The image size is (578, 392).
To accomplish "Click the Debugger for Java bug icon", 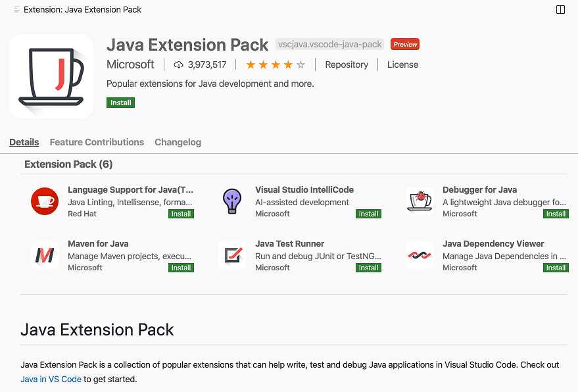I will coord(419,201).
